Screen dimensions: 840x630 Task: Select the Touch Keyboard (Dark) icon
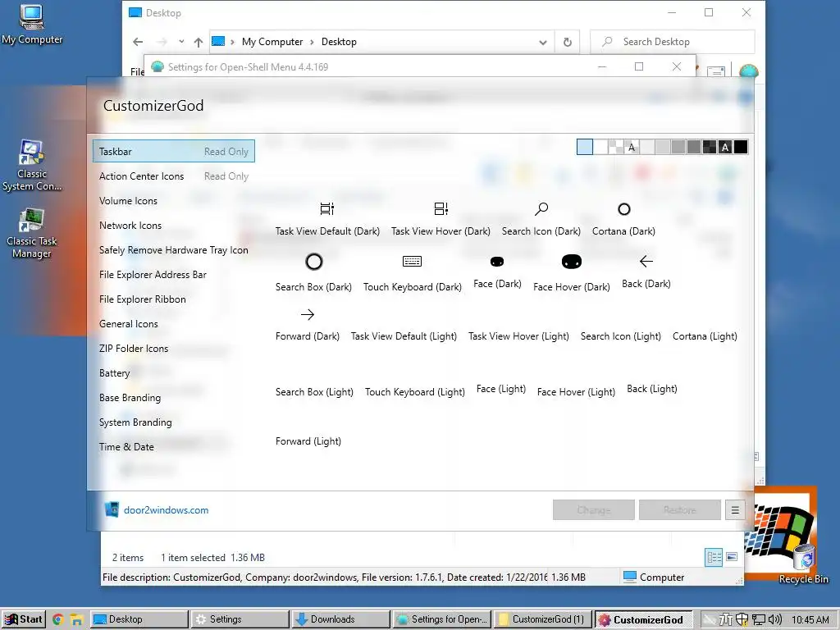click(412, 262)
